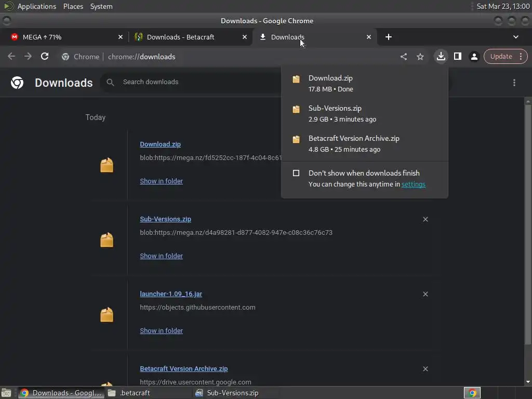The width and height of the screenshot is (532, 399).
Task: Switch to Sub-Versions.zip taskbar window
Action: 236,393
